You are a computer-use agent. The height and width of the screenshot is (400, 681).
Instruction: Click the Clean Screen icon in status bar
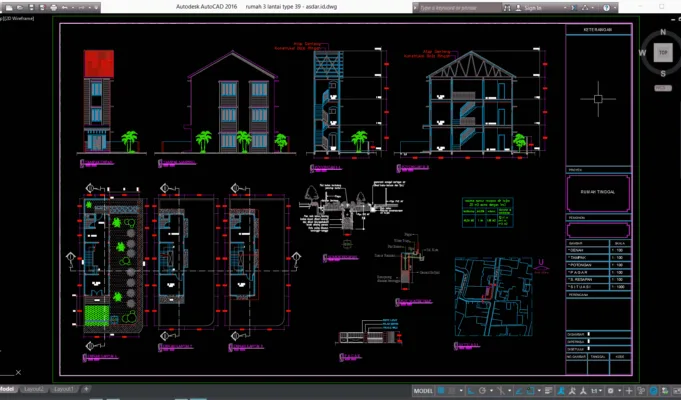click(677, 391)
